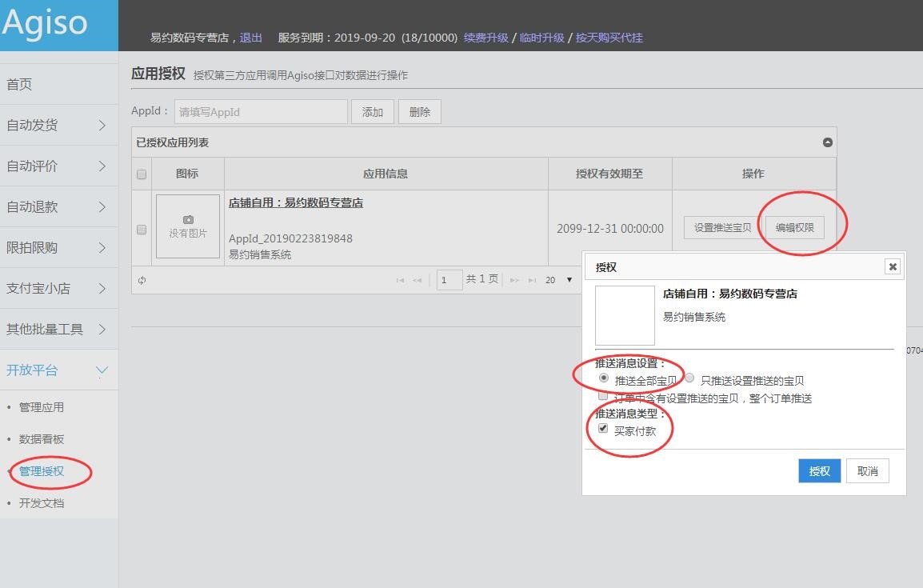Go to next page pager icon

(x=514, y=280)
